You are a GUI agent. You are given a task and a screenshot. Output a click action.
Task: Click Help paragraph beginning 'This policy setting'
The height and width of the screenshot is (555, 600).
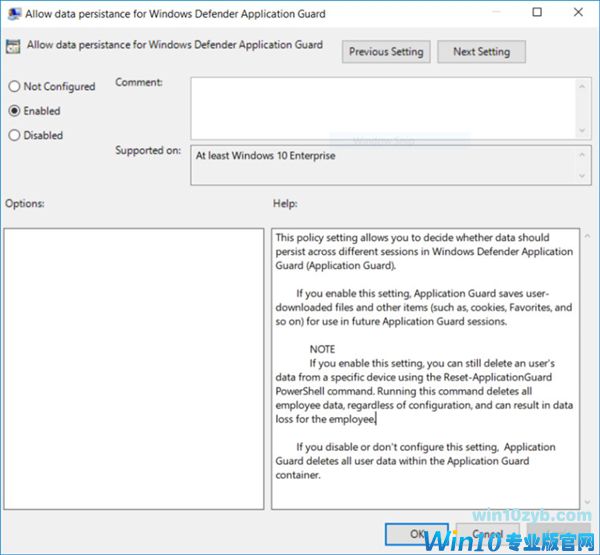pyautogui.click(x=424, y=251)
